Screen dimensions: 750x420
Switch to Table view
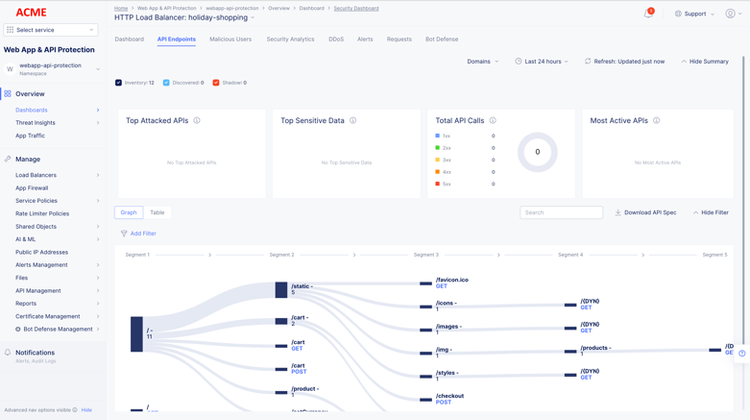tap(157, 213)
